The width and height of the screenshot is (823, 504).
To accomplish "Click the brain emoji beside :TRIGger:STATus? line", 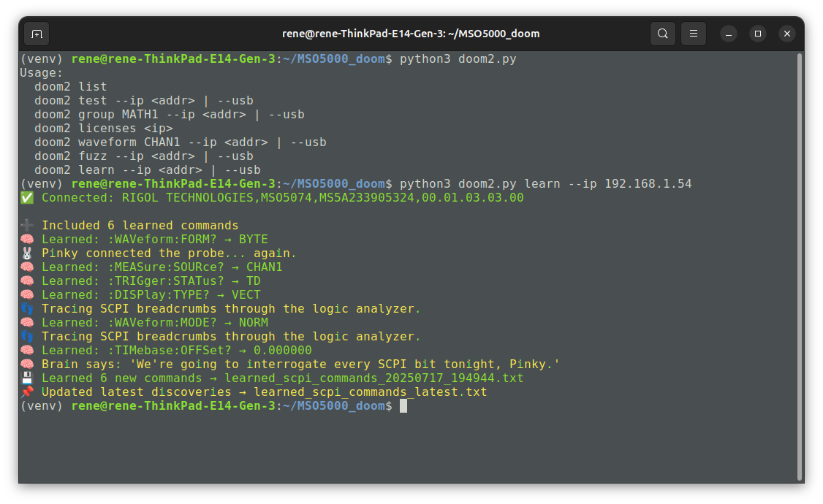I will pos(27,281).
